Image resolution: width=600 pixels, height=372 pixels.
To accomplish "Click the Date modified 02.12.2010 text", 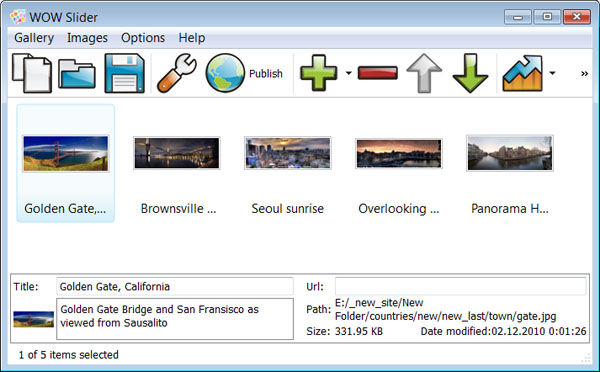I will coord(503,331).
